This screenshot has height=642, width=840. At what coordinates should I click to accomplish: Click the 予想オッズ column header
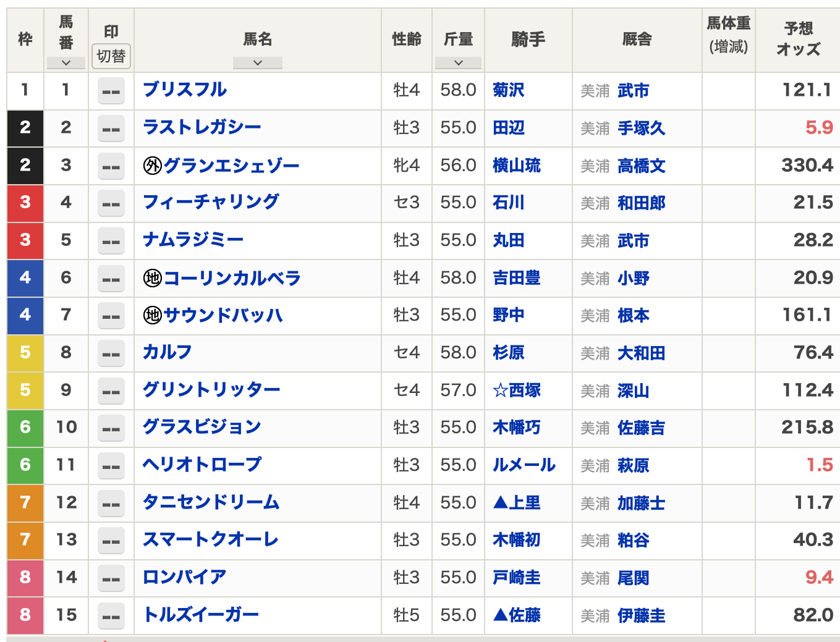point(798,39)
